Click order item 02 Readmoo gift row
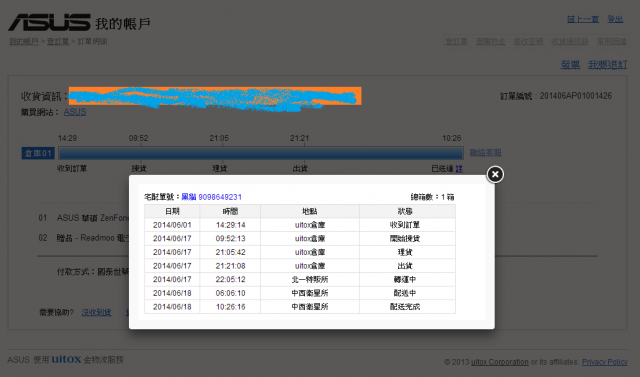 pos(84,238)
